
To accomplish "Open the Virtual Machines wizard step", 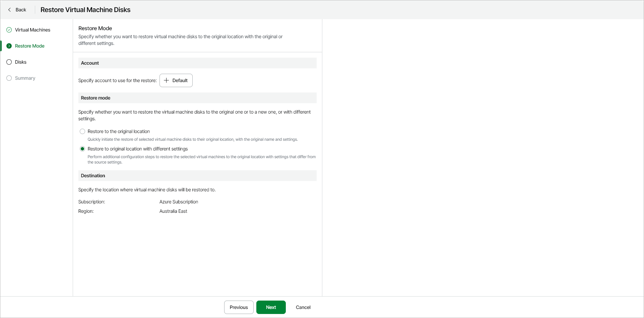I will [x=33, y=30].
